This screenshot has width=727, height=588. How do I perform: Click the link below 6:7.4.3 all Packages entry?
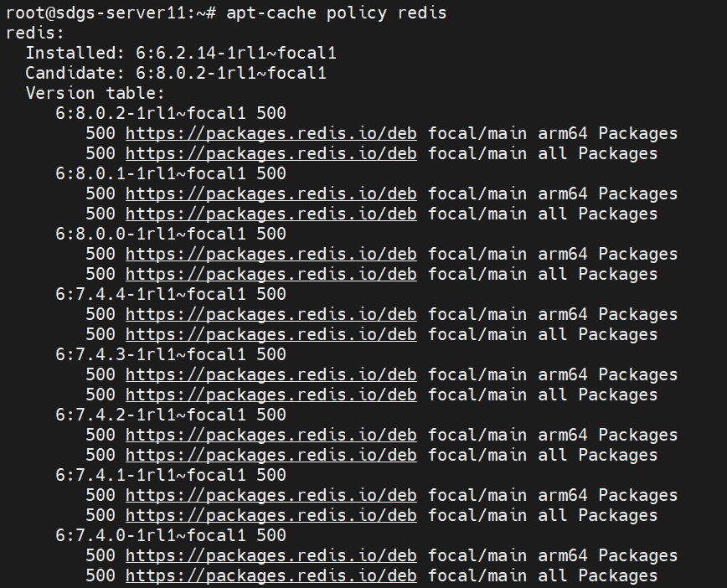[271, 395]
